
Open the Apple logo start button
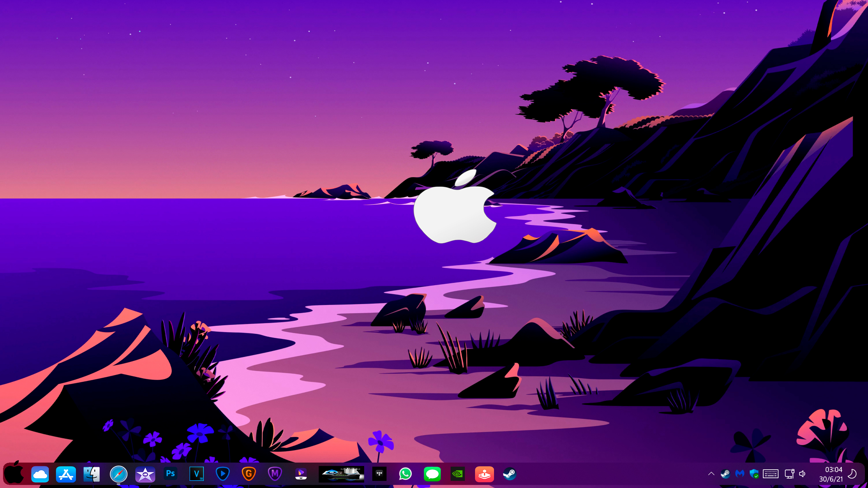coord(14,473)
